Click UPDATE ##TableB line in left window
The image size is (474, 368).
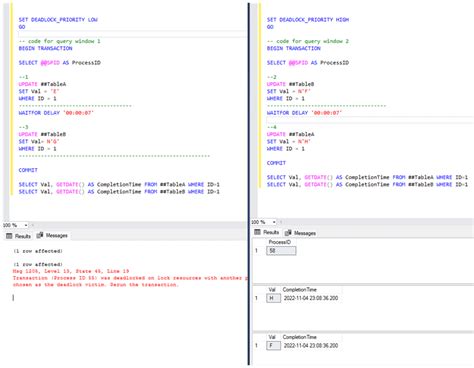42,134
